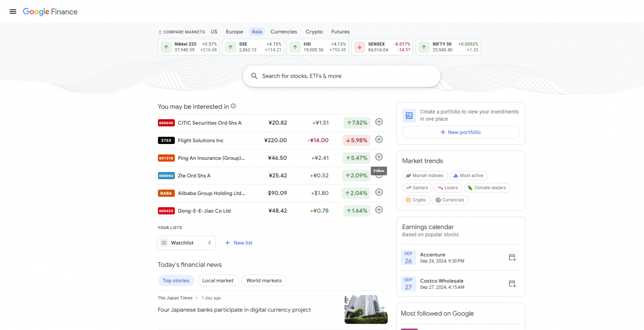Screen dimensions: 644x330
Task: Open the Losers trend chip
Action: 448,188
